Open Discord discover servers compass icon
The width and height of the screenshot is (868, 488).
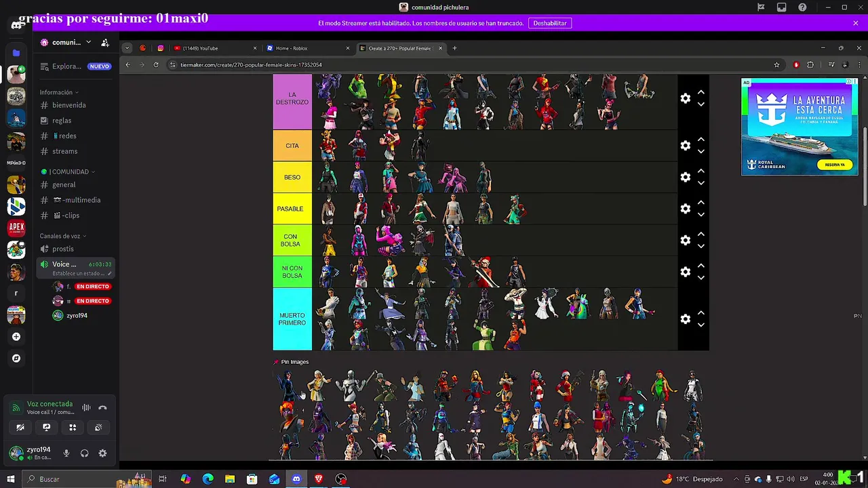click(16, 358)
